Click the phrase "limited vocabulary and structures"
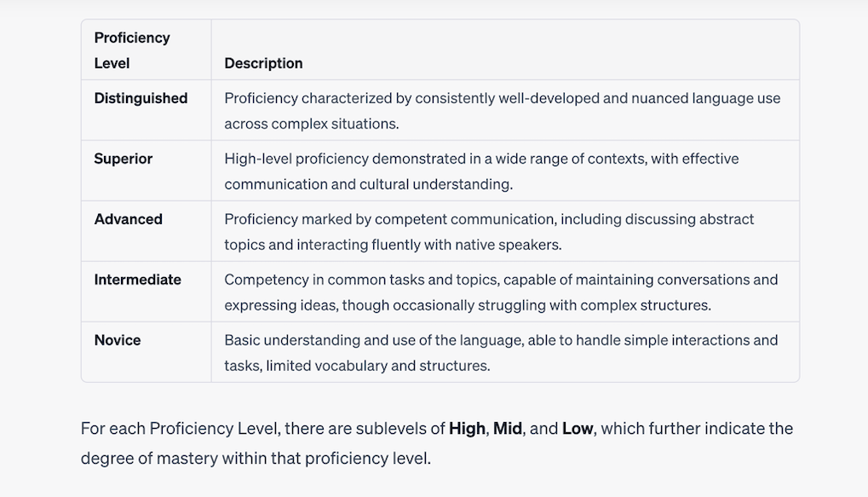 [378, 366]
